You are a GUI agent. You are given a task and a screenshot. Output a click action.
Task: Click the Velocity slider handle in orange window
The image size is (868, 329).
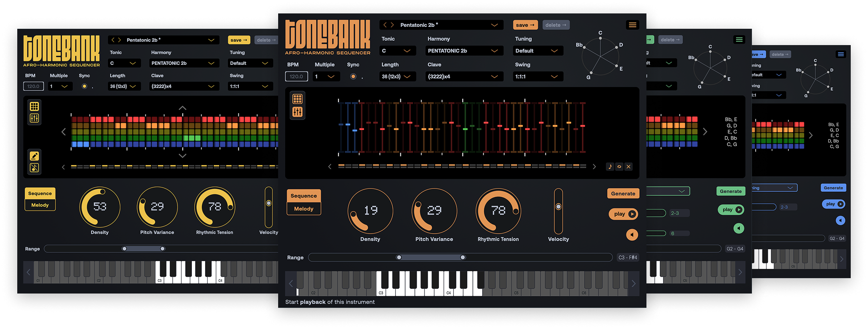click(x=558, y=207)
